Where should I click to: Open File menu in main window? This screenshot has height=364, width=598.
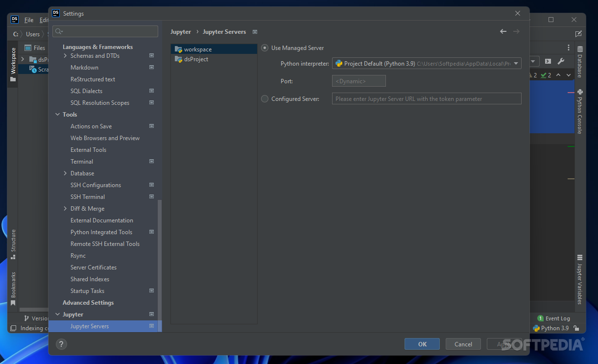(x=29, y=20)
